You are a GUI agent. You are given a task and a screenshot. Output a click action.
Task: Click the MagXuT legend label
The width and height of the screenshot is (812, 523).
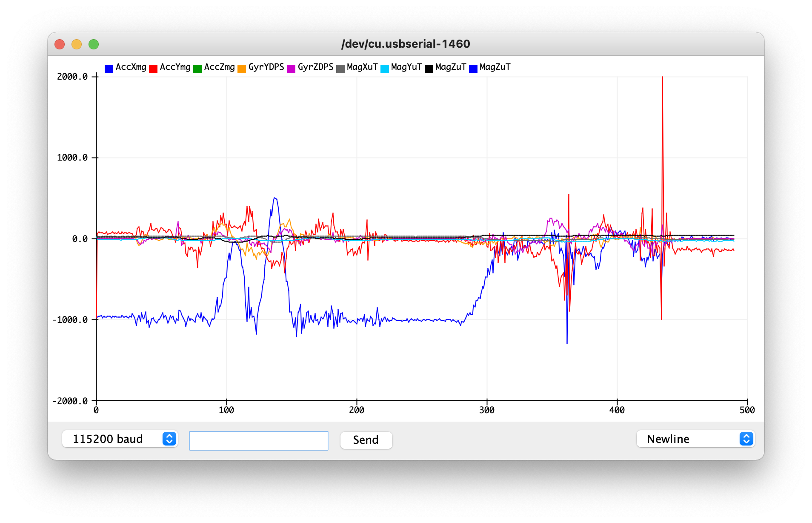[x=363, y=67]
